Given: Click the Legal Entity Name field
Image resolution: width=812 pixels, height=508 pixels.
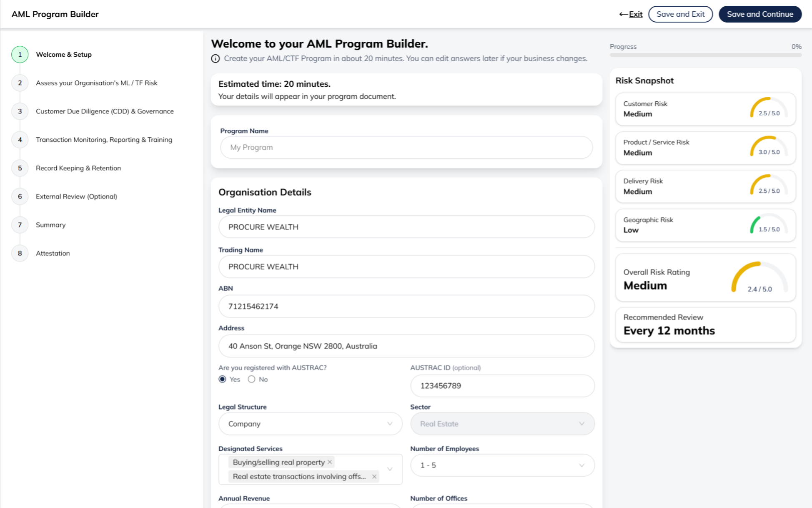Looking at the screenshot, I should [406, 227].
